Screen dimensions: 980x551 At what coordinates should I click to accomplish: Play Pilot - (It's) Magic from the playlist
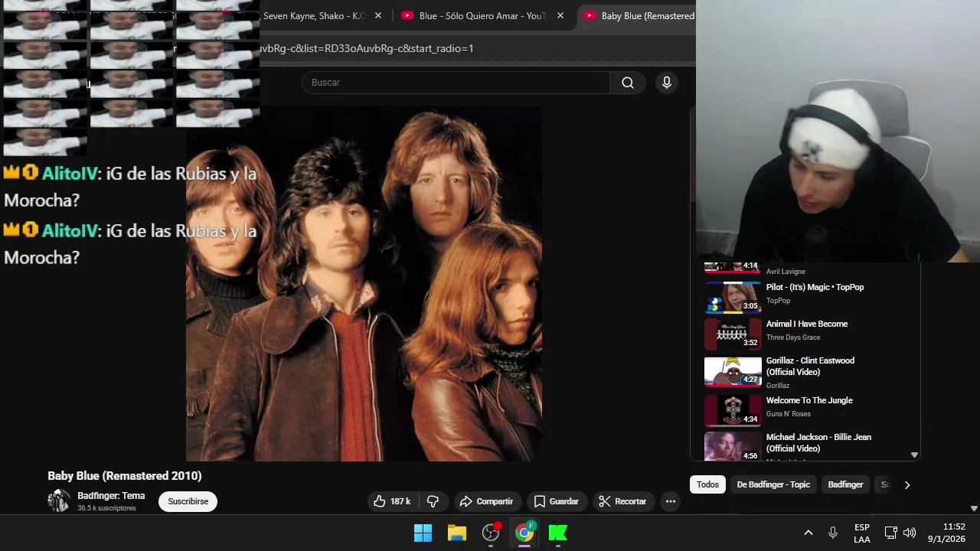pyautogui.click(x=815, y=287)
